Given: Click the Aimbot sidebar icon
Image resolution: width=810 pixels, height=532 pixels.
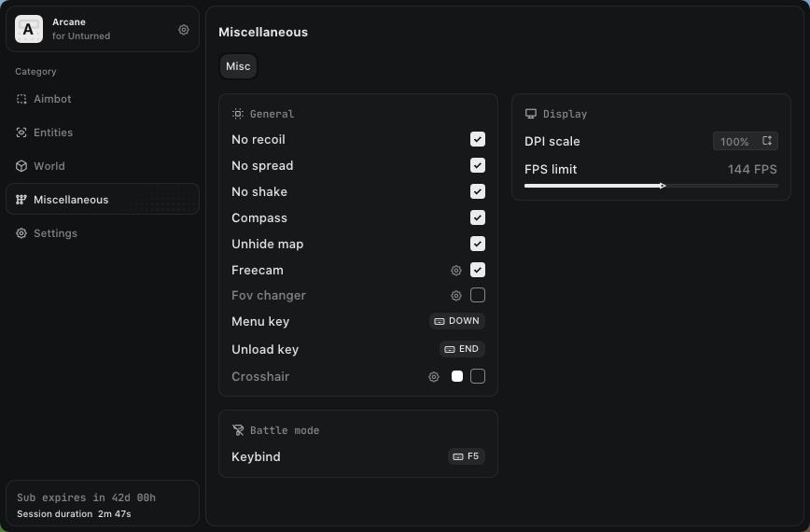Looking at the screenshot, I should click(21, 99).
